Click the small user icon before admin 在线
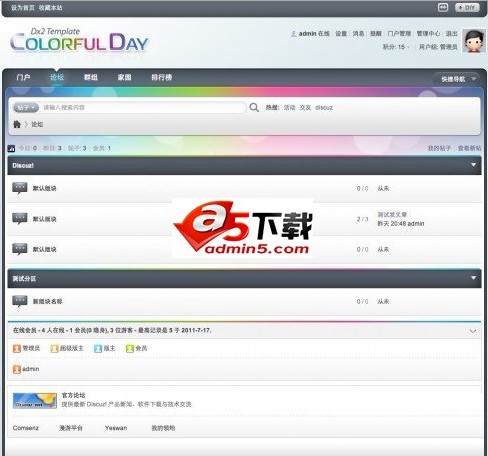 tap(294, 34)
